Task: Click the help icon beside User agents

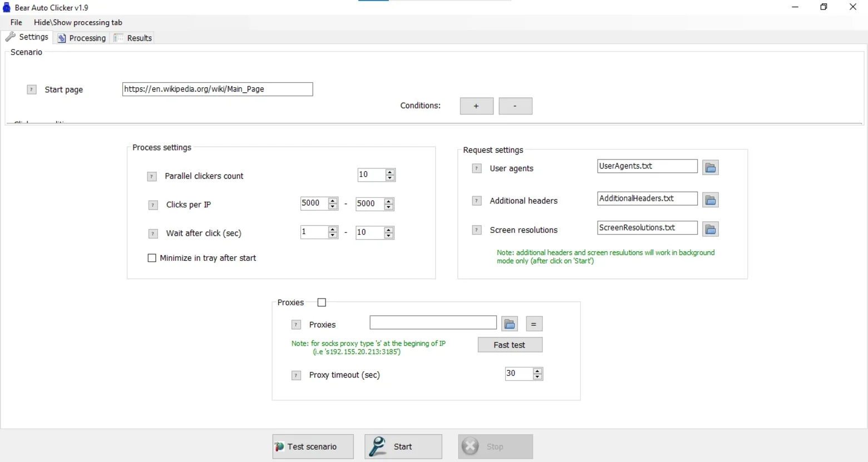Action: pos(477,168)
